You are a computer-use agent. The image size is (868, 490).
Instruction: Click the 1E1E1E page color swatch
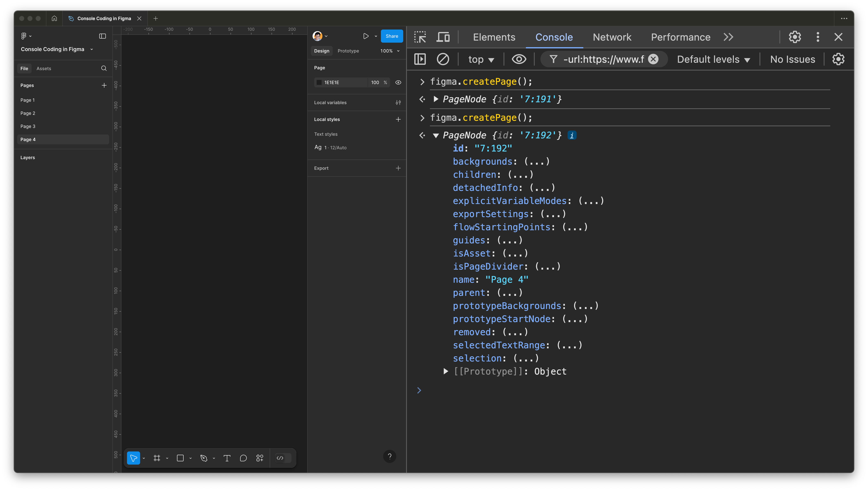[x=319, y=82]
